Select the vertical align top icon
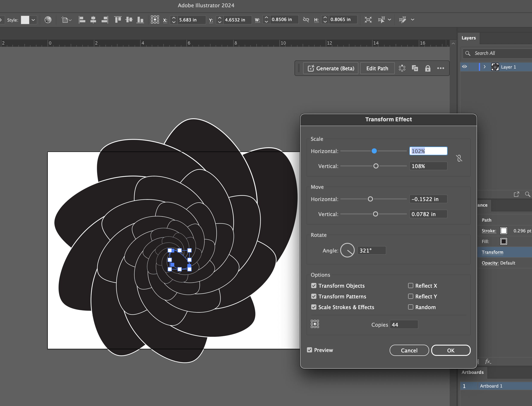The height and width of the screenshot is (406, 532). 118,20
